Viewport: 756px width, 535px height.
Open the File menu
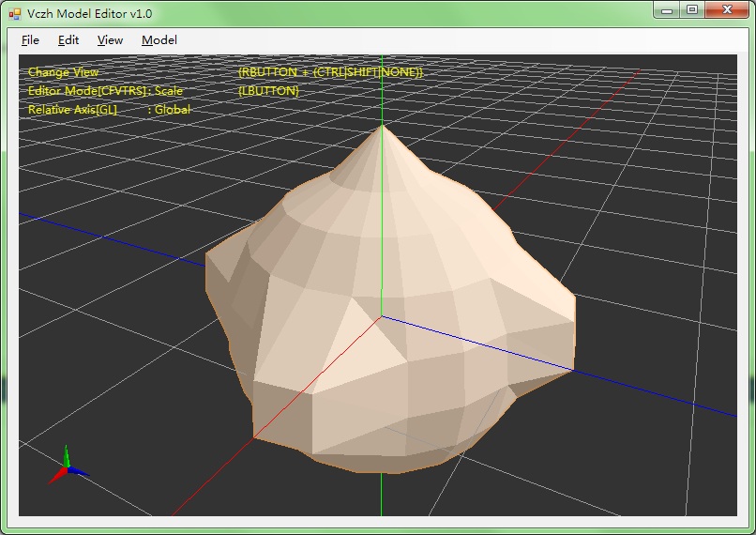pos(30,40)
